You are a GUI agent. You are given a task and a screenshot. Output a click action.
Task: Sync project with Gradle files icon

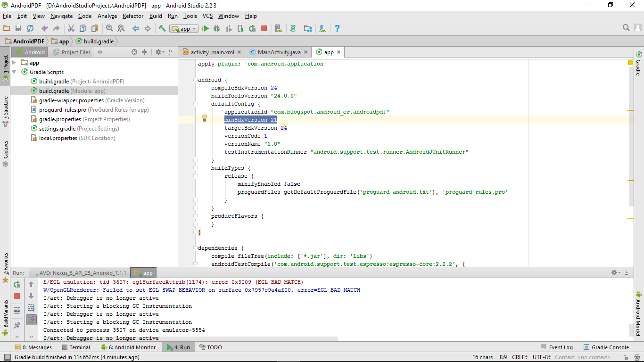[x=293, y=28]
